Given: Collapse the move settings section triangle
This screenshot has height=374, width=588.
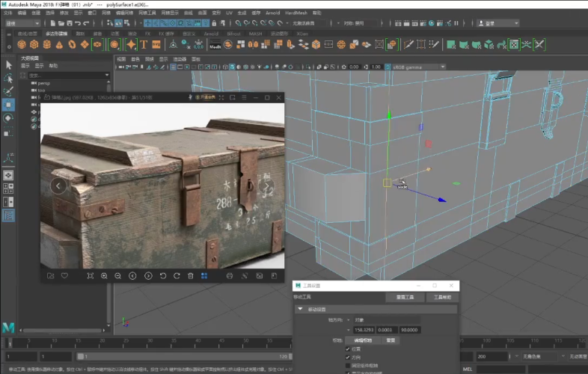Looking at the screenshot, I should [301, 309].
